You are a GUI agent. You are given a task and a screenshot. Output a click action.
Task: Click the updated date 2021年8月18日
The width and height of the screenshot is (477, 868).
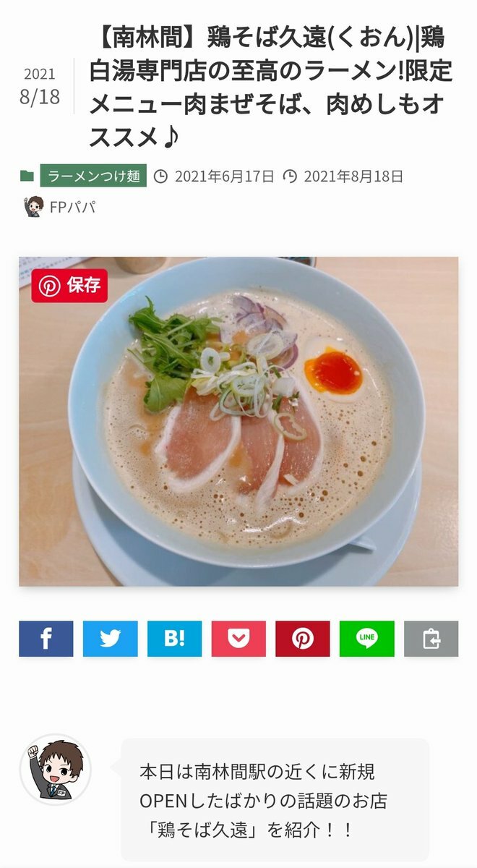pyautogui.click(x=353, y=176)
